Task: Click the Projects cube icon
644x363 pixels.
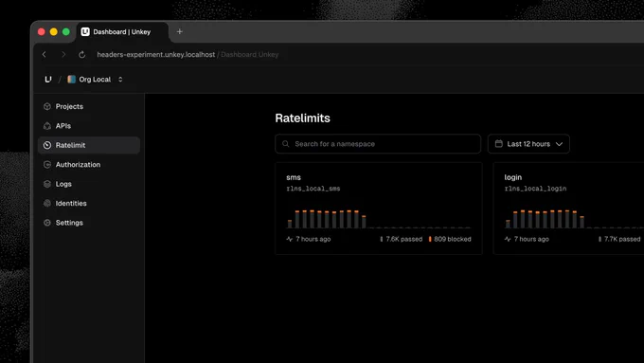Action: 47,106
